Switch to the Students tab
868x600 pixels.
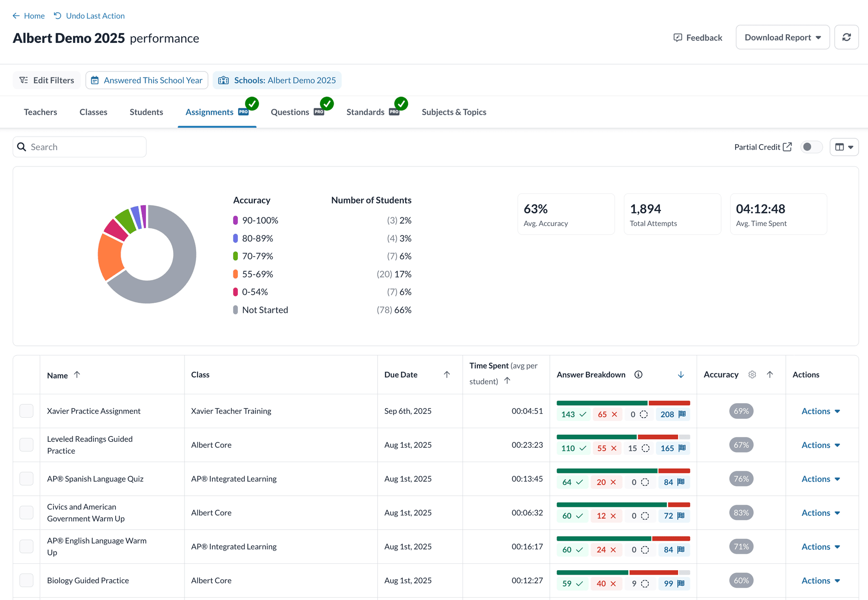pos(146,112)
